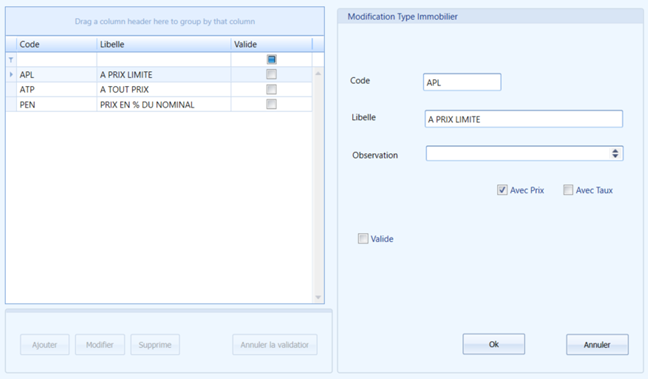
Task: Sort by the Code column header
Action: pos(56,44)
